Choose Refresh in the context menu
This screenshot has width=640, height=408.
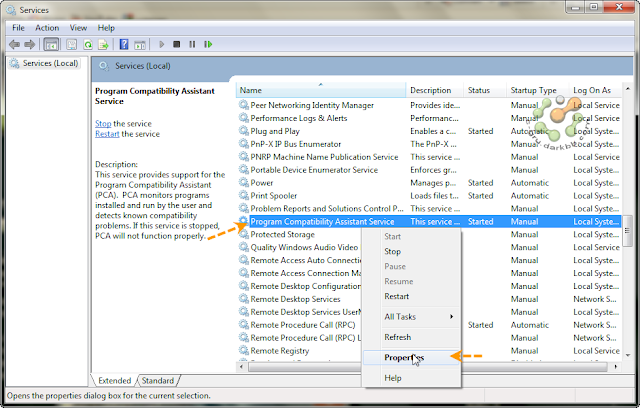411,337
